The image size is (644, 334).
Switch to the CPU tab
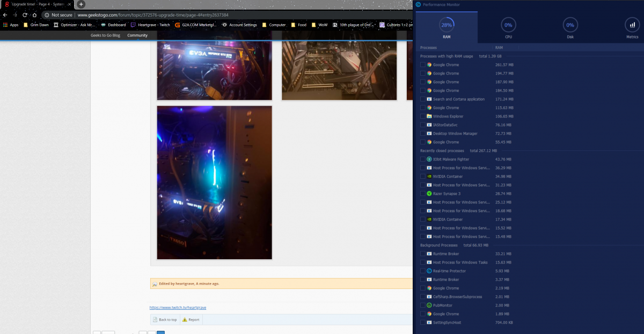click(x=508, y=27)
